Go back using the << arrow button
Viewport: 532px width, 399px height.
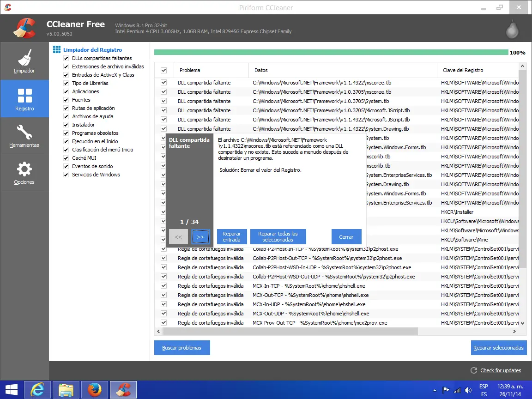(178, 236)
